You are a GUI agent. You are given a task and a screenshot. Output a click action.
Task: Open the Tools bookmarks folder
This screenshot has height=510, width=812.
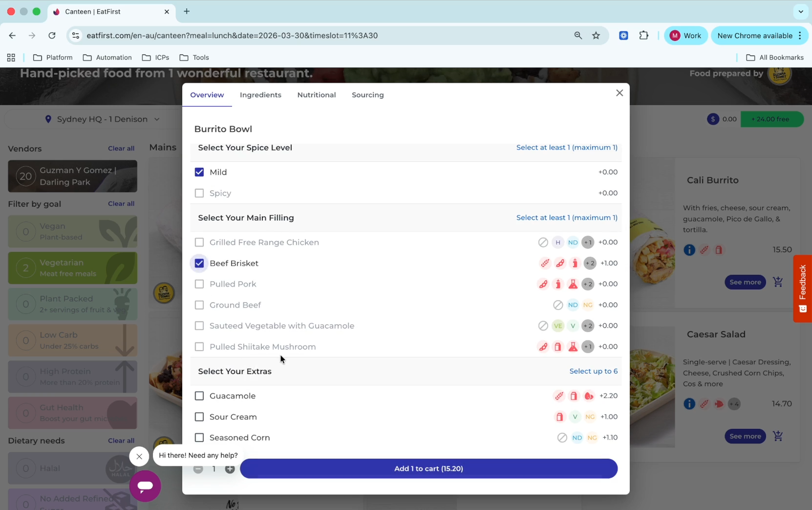194,57
